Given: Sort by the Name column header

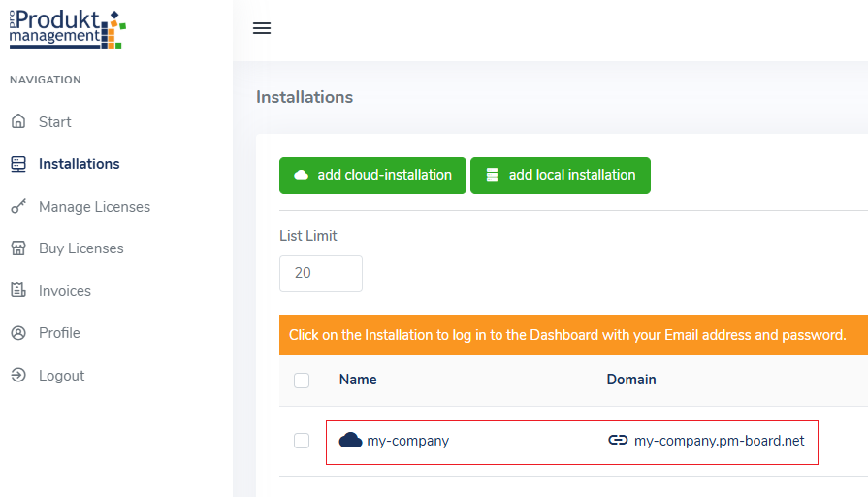Looking at the screenshot, I should coord(358,380).
